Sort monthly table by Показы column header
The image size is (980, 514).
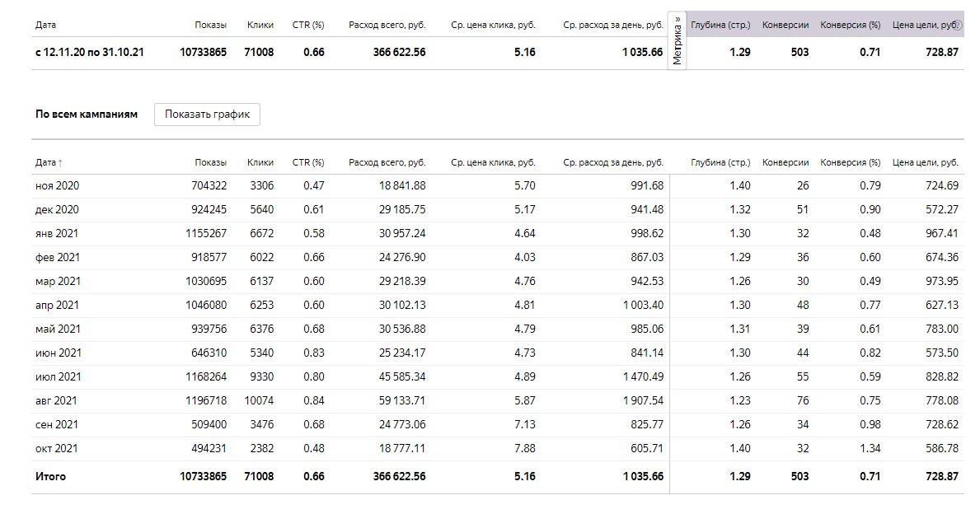(210, 163)
